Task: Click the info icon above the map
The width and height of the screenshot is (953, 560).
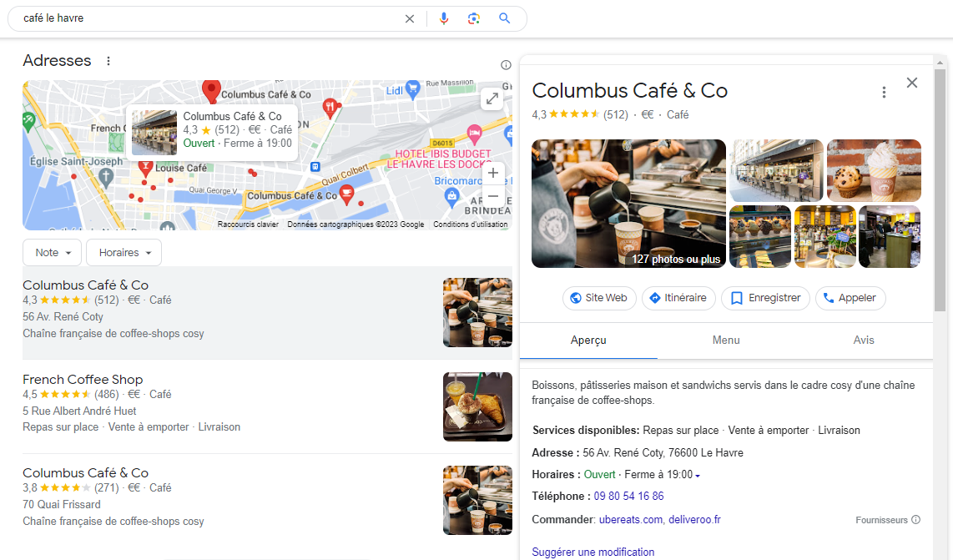Action: [x=506, y=64]
